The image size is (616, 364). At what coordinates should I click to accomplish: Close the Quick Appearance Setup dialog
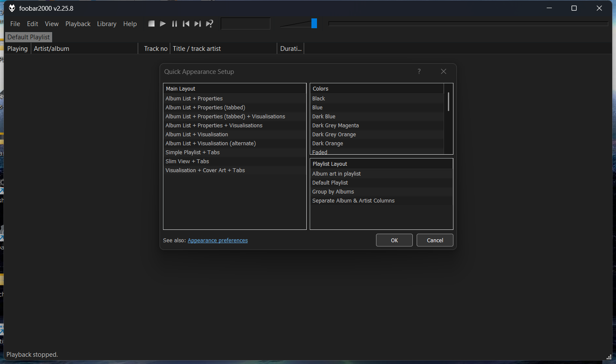pyautogui.click(x=444, y=71)
